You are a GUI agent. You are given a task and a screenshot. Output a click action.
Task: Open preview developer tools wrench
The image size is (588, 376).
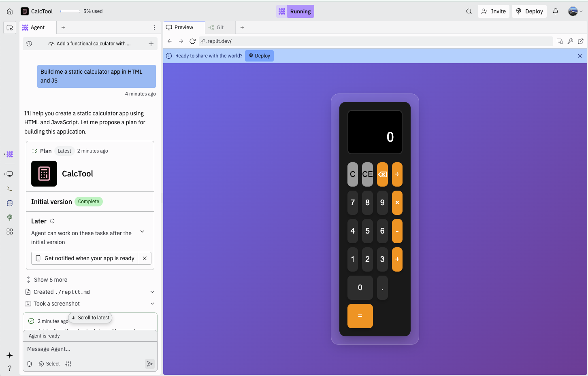tap(570, 41)
